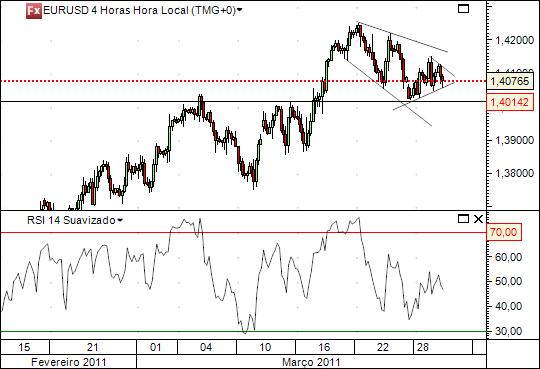
Task: Click the 1,38000 price axis label
Action: point(514,173)
